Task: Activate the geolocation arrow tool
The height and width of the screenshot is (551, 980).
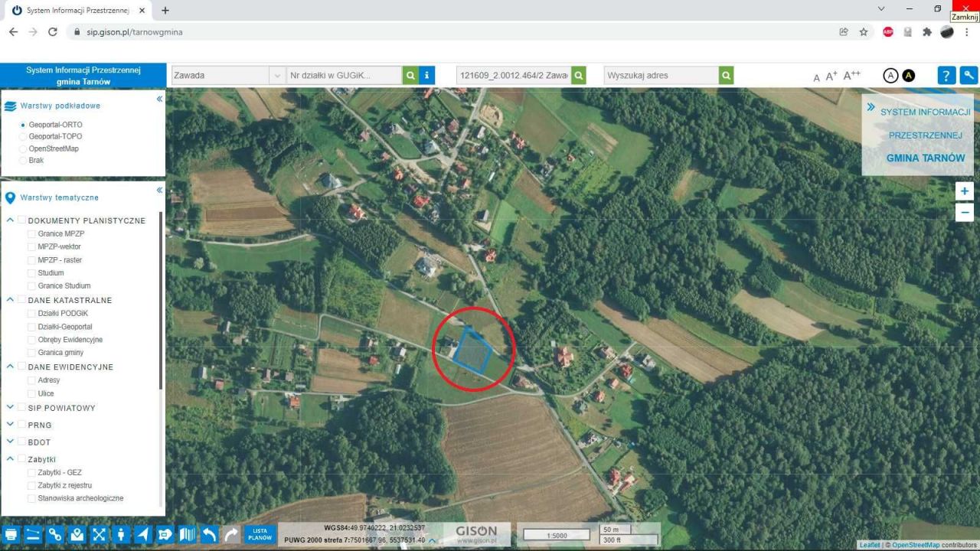Action: (x=143, y=534)
